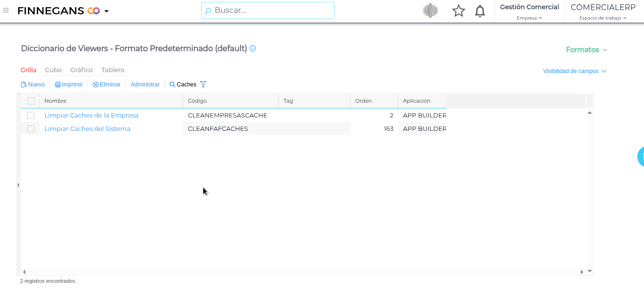Image resolution: width=644 pixels, height=288 pixels.
Task: Click the favorites star icon
Action: tap(458, 11)
